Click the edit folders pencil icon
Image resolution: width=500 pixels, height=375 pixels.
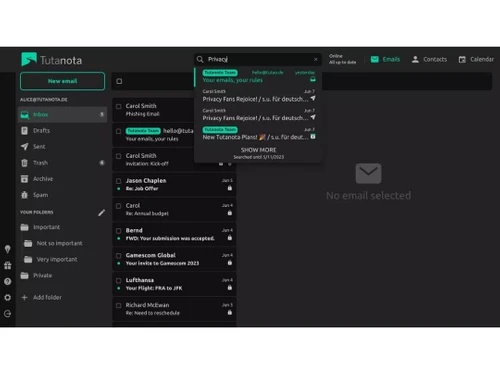(x=102, y=212)
